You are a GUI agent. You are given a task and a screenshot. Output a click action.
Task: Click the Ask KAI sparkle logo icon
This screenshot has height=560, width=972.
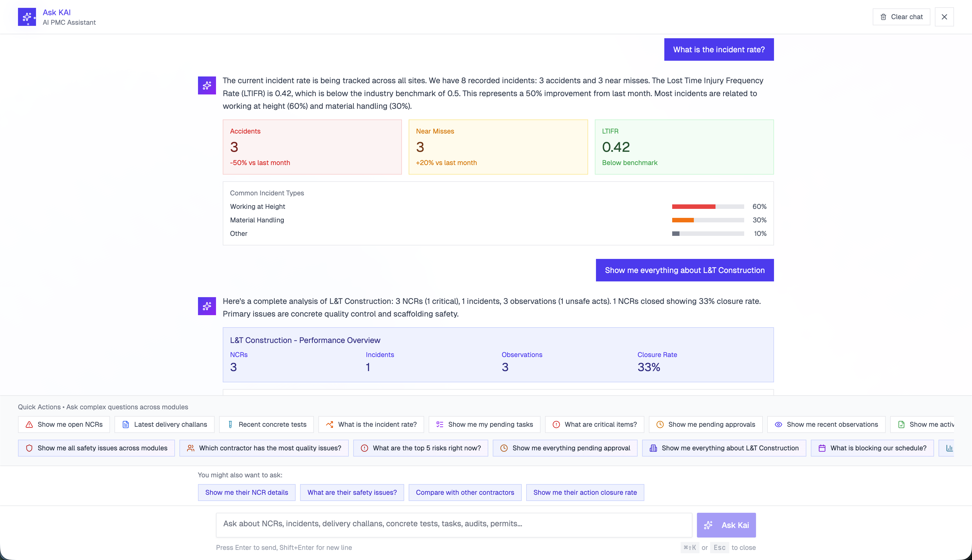(x=27, y=17)
